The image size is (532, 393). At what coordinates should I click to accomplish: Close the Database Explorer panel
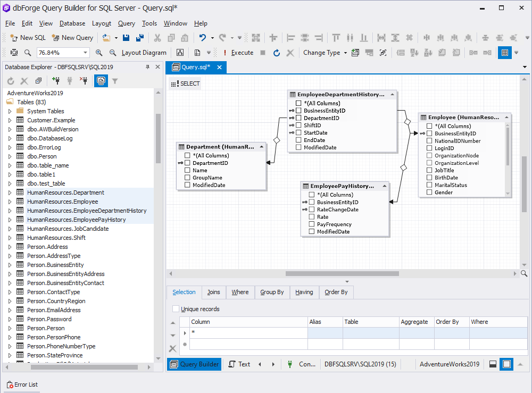tap(157, 67)
